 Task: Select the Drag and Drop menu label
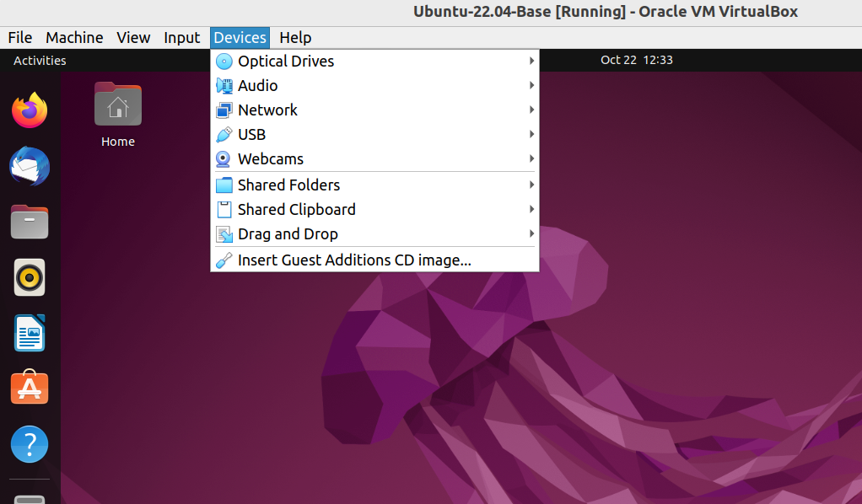tap(288, 234)
